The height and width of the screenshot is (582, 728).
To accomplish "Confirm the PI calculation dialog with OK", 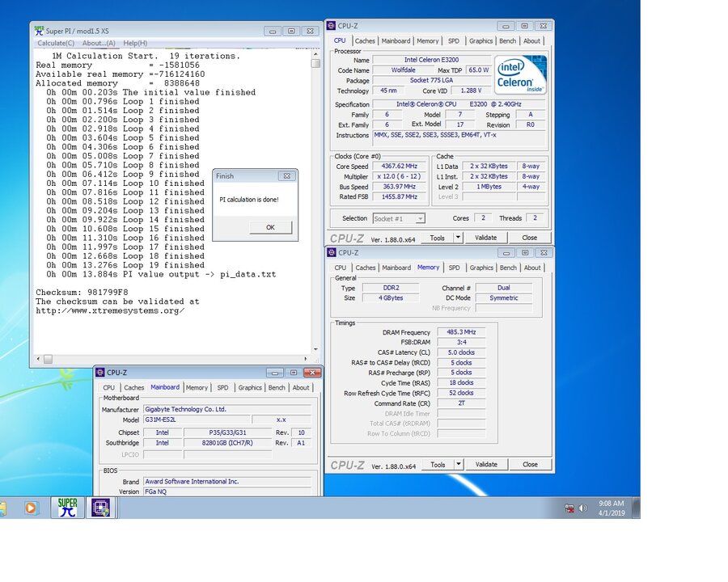I will (x=271, y=227).
